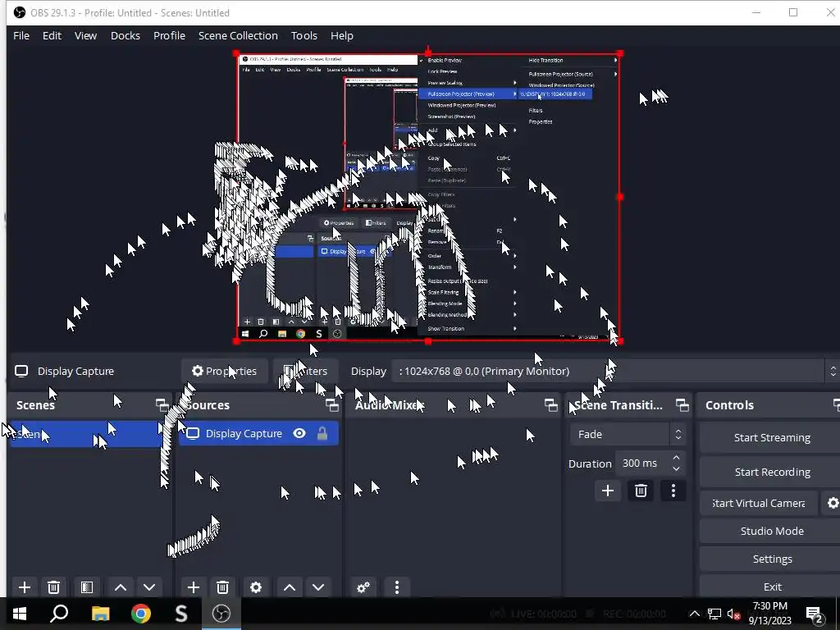The height and width of the screenshot is (630, 840).
Task: Open Windows notification center
Action: coord(815,614)
